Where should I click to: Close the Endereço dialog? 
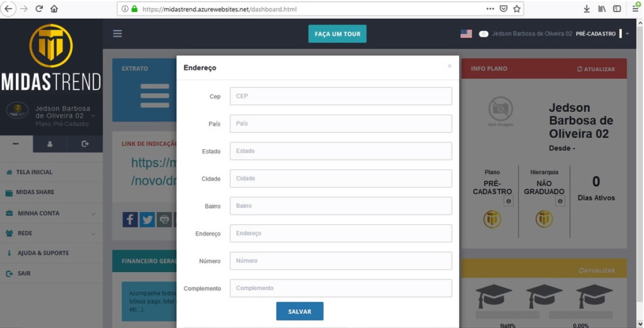449,66
